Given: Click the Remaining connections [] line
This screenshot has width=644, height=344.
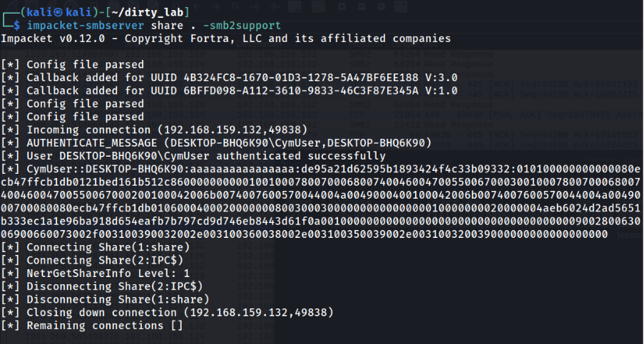Looking at the screenshot, I should tap(92, 325).
